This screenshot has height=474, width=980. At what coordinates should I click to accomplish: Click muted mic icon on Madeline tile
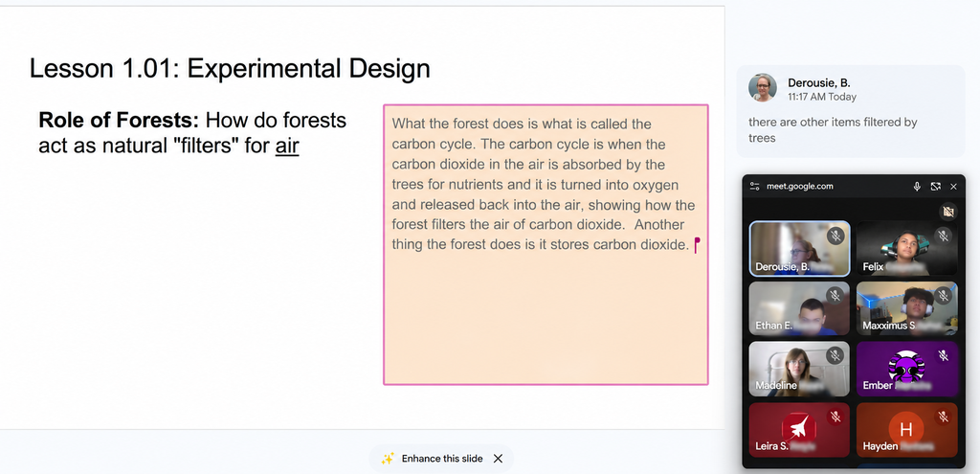click(835, 356)
